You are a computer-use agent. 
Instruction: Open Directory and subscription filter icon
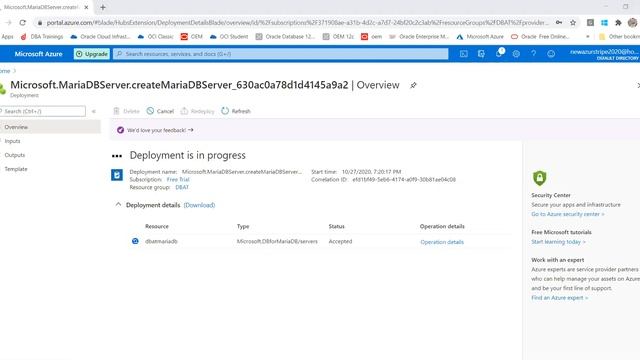tap(481, 54)
